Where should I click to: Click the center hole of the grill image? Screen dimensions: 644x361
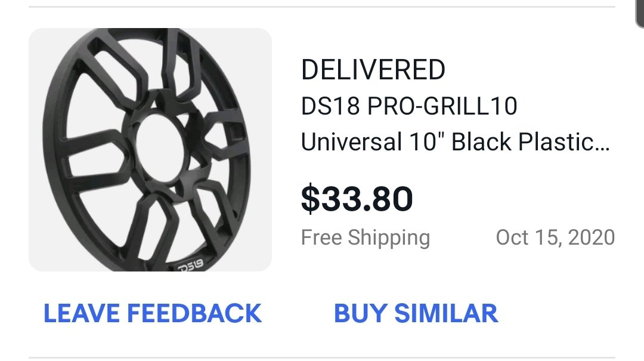[x=159, y=149]
